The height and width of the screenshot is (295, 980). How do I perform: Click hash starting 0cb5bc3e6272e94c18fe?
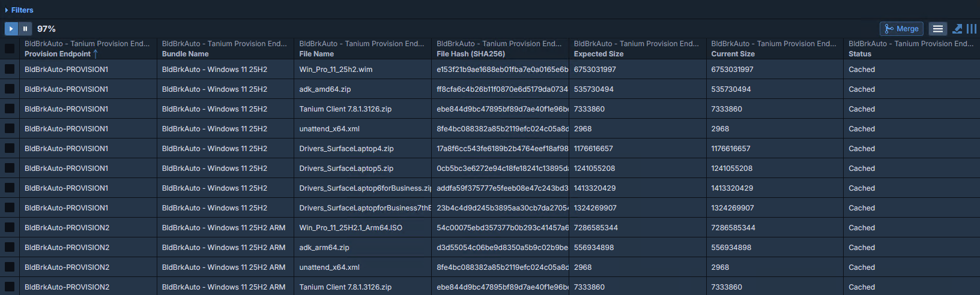pyautogui.click(x=502, y=168)
